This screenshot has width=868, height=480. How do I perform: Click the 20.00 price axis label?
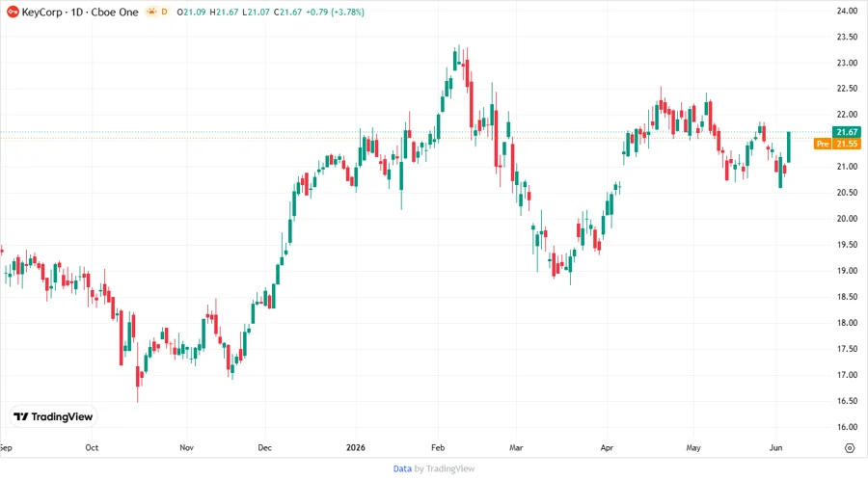[847, 219]
